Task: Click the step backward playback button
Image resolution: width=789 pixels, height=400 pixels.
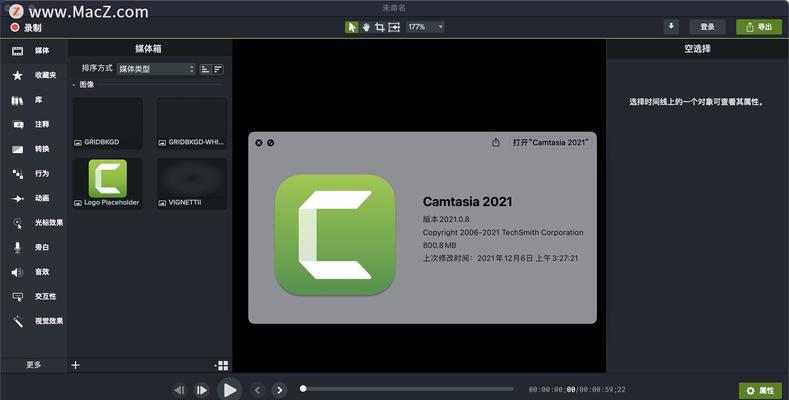Action: (179, 390)
